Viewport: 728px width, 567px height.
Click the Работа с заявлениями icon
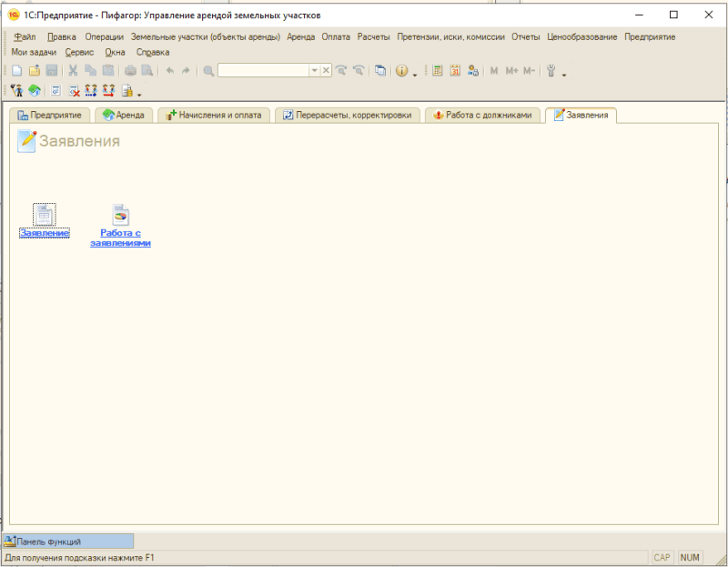tap(120, 214)
